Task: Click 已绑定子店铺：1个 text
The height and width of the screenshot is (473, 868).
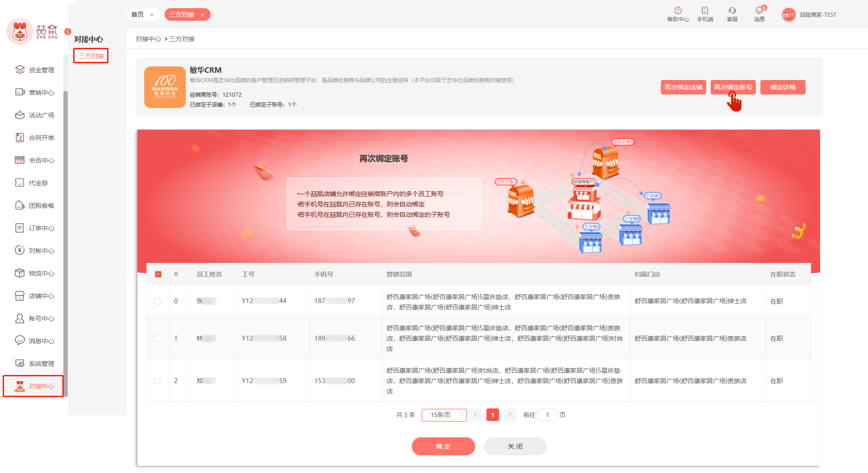Action: [213, 104]
